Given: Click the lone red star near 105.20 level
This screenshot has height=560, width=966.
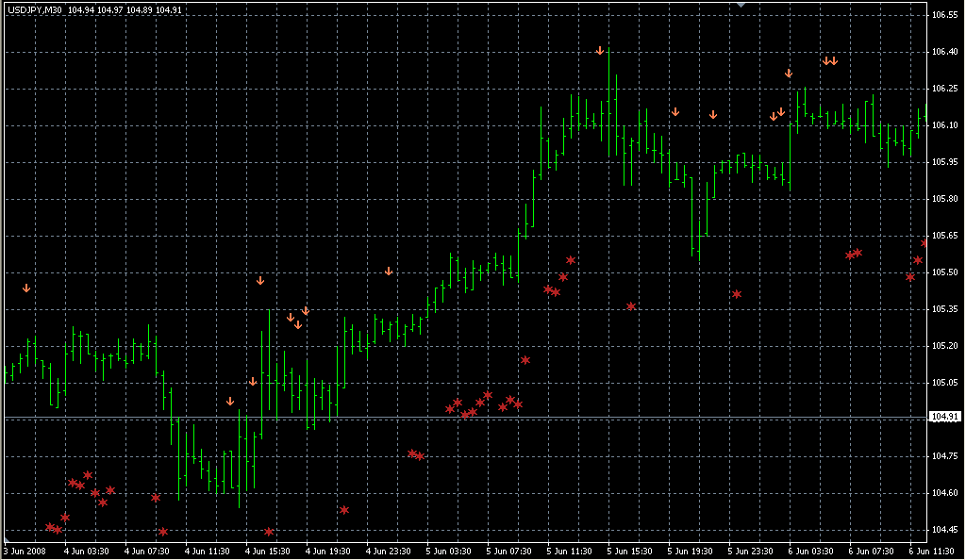Looking at the screenshot, I should pyautogui.click(x=525, y=360).
